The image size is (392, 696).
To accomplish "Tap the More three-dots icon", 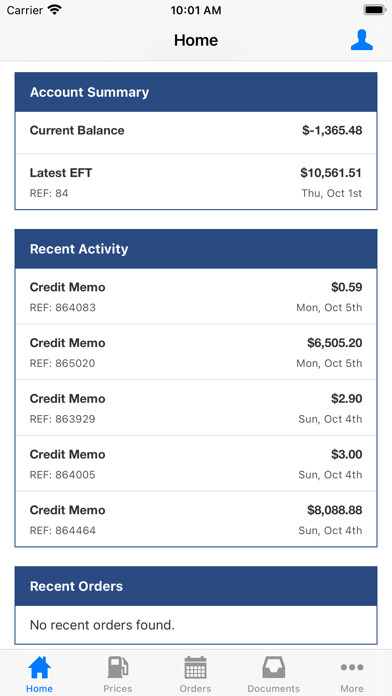I will pos(352,667).
